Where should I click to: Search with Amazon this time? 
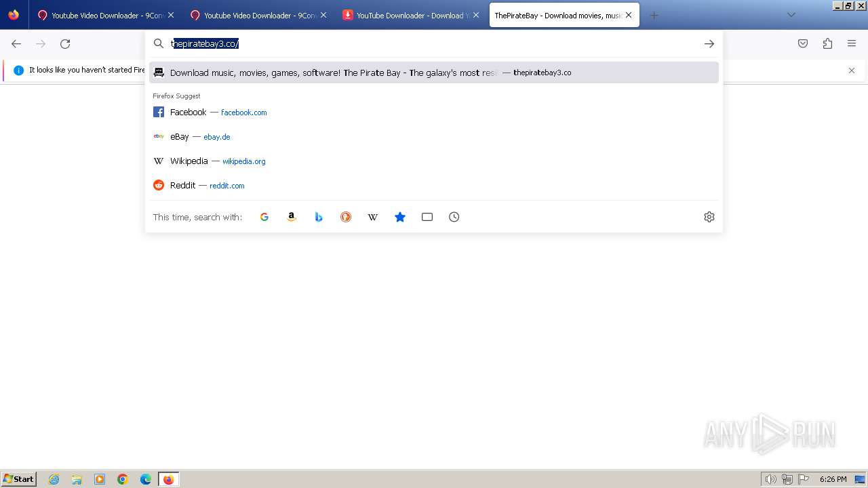point(292,217)
